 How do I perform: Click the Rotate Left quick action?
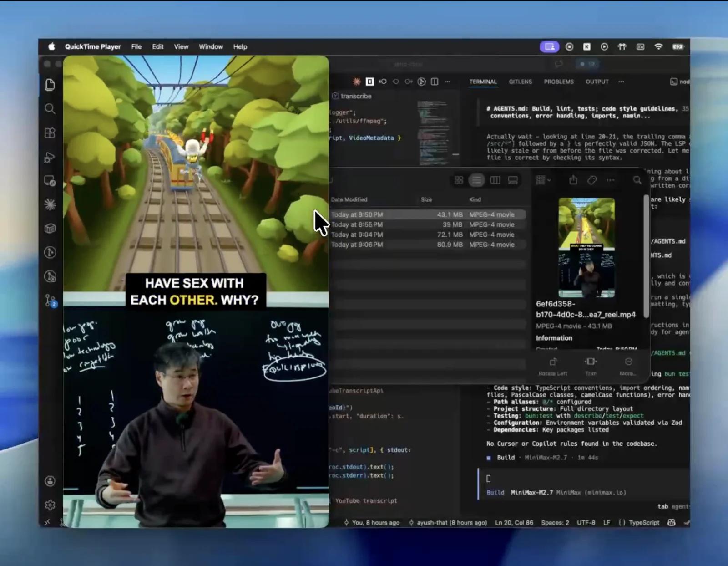click(x=553, y=366)
